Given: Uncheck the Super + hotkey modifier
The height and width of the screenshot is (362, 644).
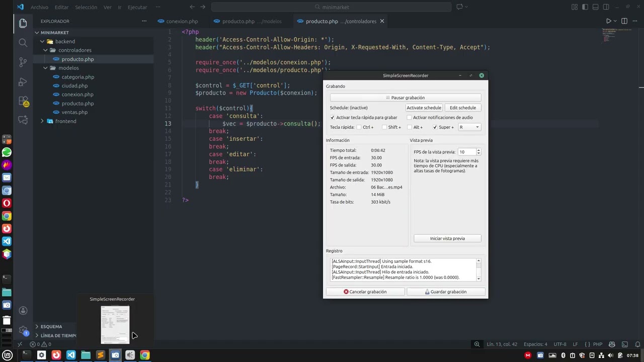Looking at the screenshot, I should [x=435, y=127].
